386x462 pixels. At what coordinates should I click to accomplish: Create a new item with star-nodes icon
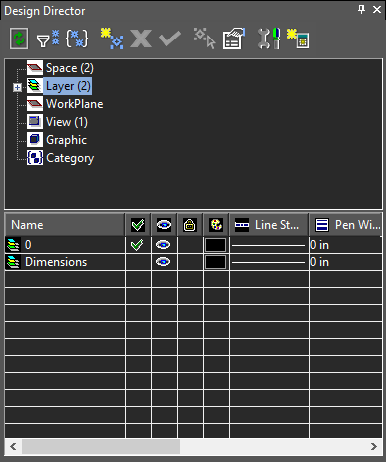click(112, 39)
